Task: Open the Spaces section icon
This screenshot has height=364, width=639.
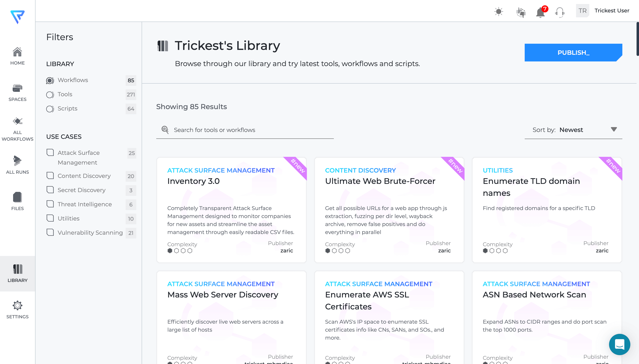Action: (x=18, y=88)
